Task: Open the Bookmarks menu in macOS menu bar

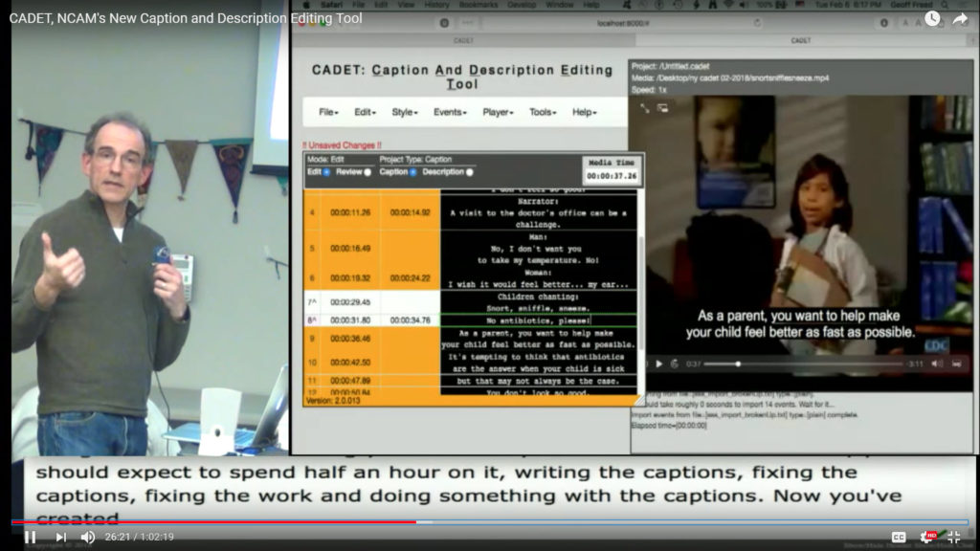Action: [x=479, y=5]
